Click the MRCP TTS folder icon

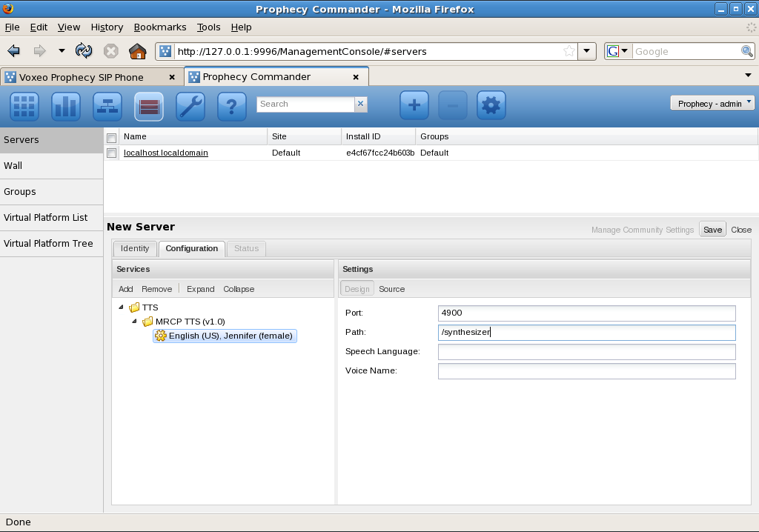point(148,322)
